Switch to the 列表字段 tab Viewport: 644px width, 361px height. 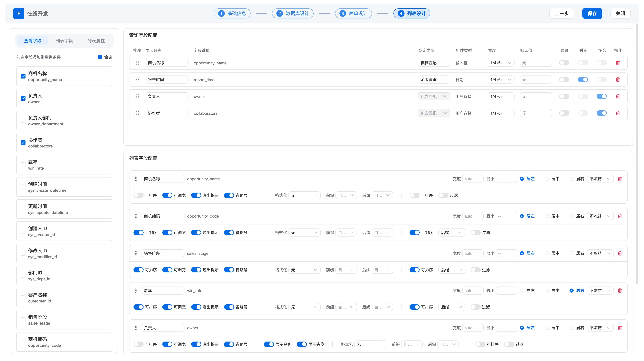64,40
